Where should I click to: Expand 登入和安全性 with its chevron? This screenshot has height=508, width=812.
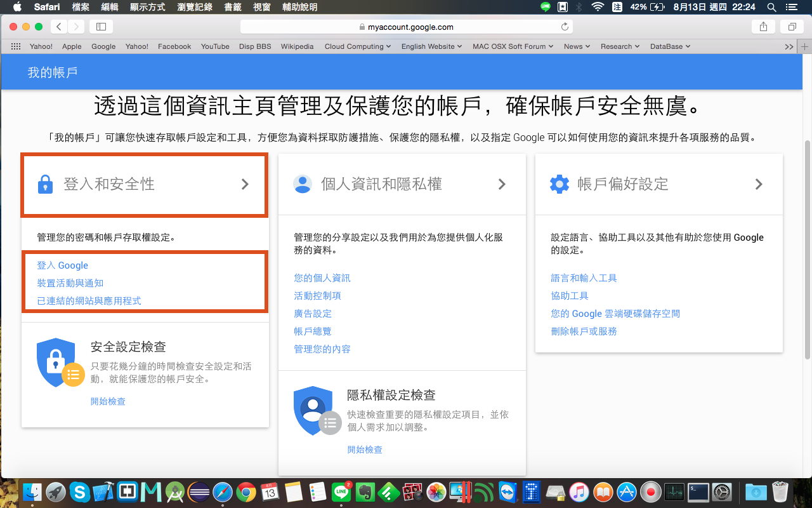click(246, 184)
